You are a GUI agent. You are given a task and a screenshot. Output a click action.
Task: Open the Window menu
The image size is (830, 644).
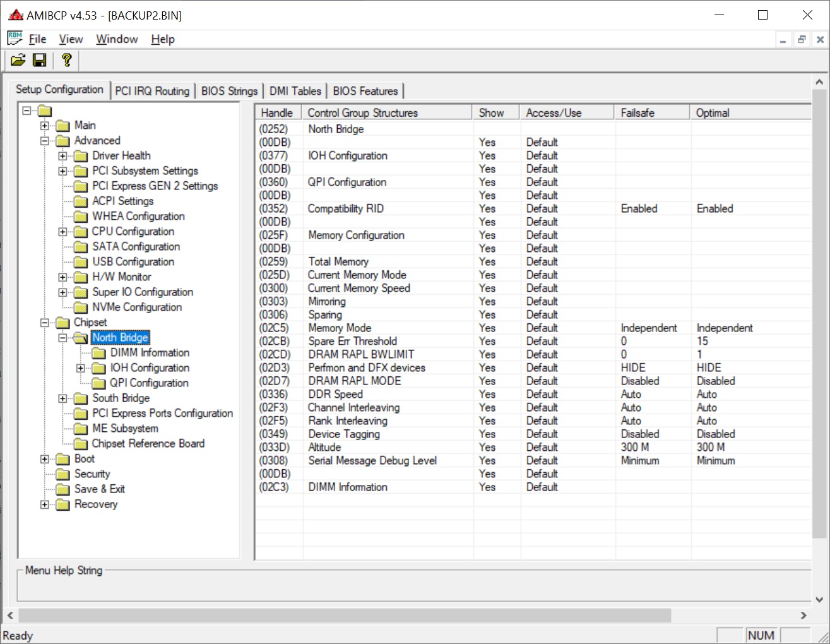[x=117, y=39]
